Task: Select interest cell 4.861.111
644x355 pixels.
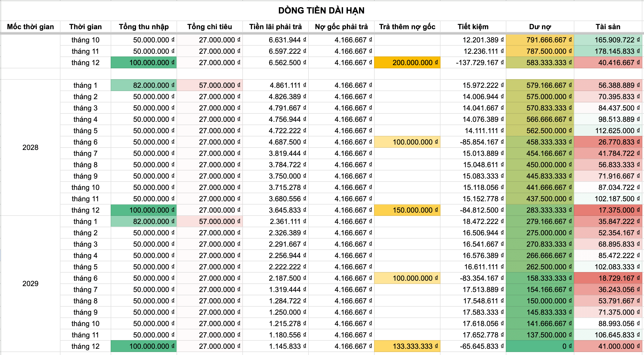Action: coord(276,85)
